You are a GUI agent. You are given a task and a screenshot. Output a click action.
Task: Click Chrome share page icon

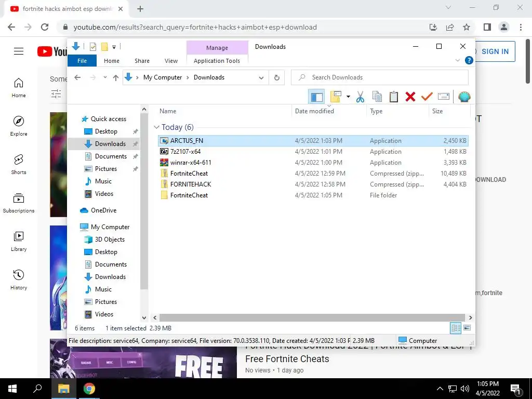pyautogui.click(x=450, y=27)
